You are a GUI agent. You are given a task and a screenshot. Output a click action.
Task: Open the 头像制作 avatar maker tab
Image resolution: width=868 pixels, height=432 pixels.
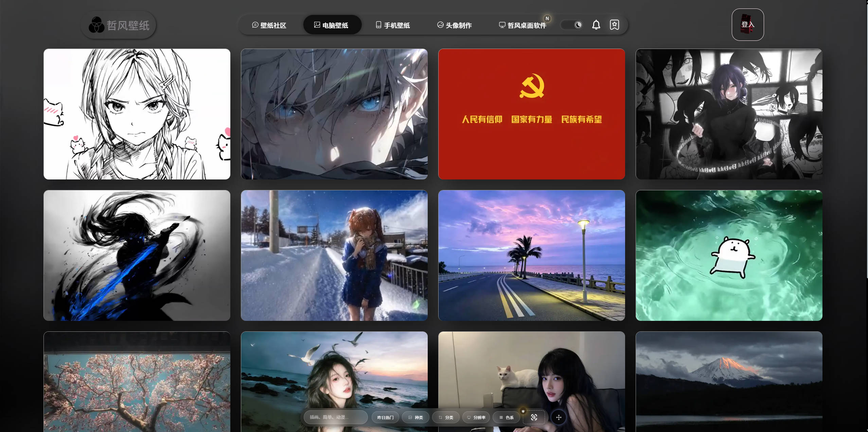[x=454, y=25]
